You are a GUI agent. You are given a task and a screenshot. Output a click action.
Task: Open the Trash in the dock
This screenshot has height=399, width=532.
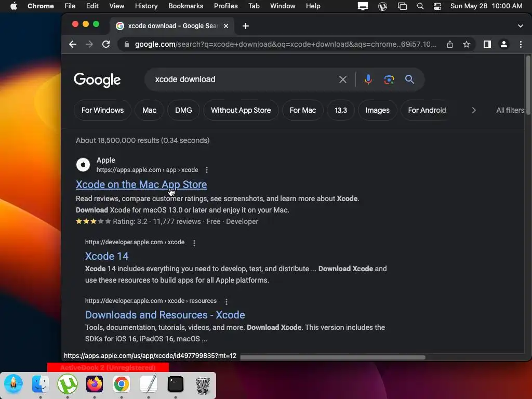tap(203, 384)
